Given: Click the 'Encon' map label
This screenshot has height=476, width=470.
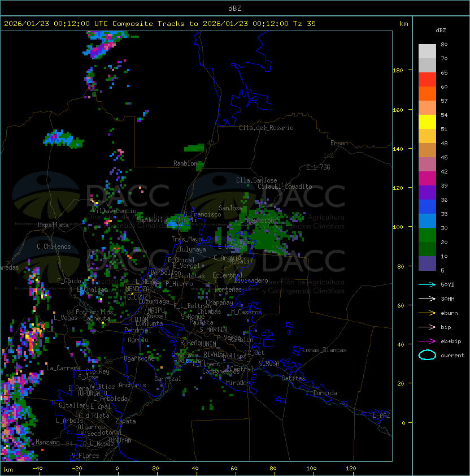Looking at the screenshot, I should point(339,143).
